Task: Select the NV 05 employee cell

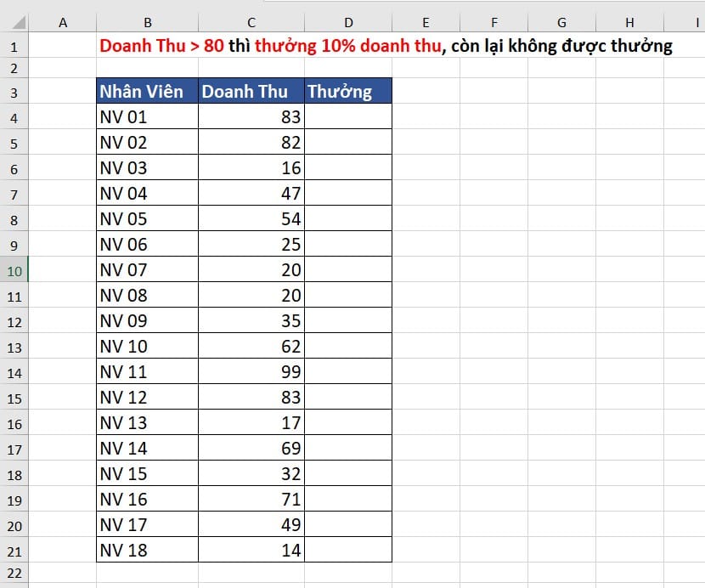Action: tap(148, 219)
